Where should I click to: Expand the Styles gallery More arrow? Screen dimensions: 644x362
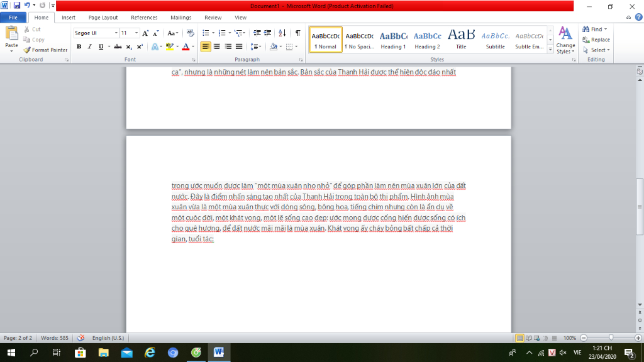[x=550, y=50]
